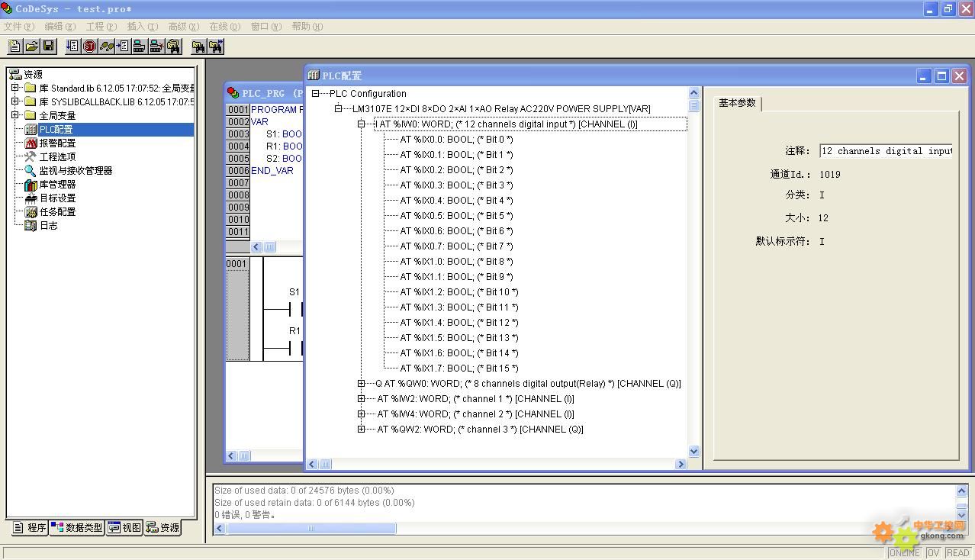Image resolution: width=975 pixels, height=560 pixels.
Task: Collapse the PLC Configuration root node
Action: 315,93
